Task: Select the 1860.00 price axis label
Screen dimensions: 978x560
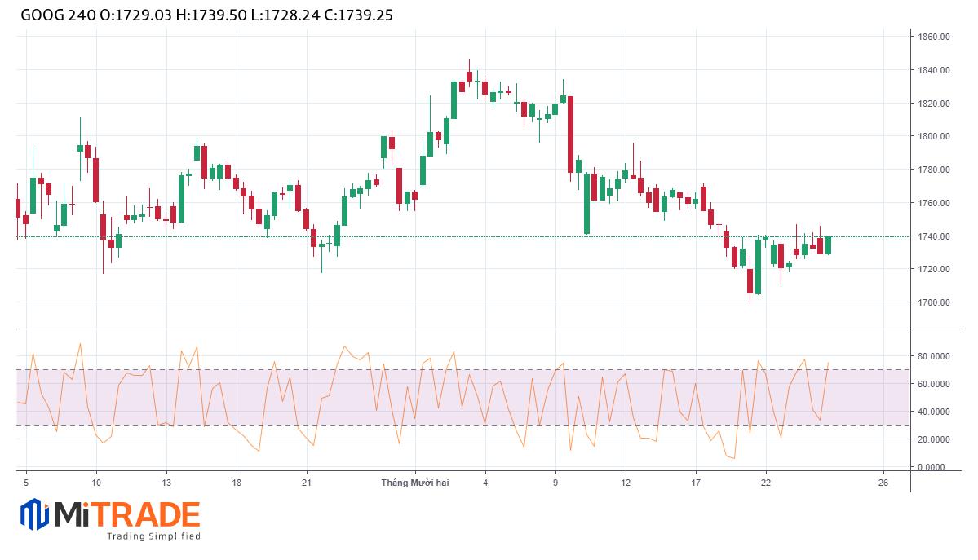Action: tap(933, 37)
